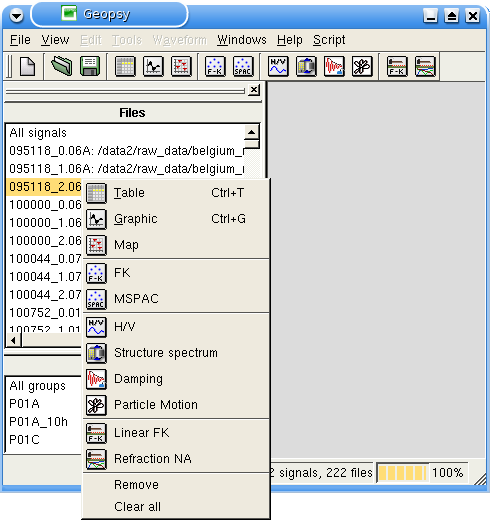This screenshot has height=520, width=490.
Task: Click the Refraction NA toolbar icon
Action: point(425,66)
